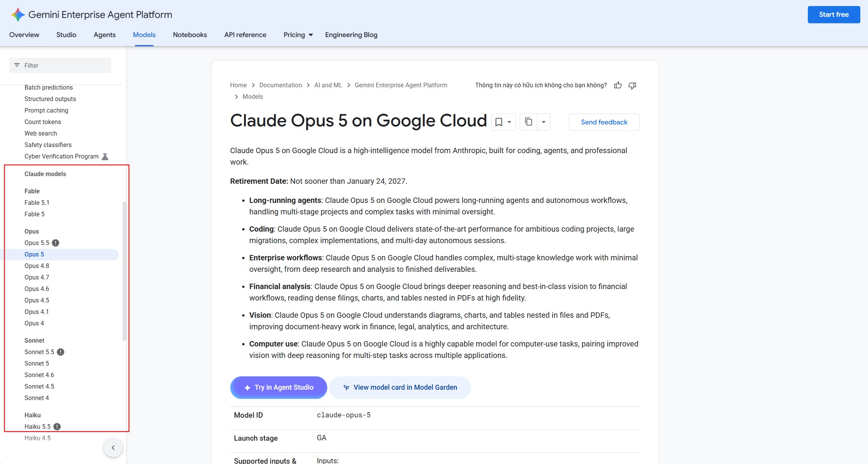Viewport: 868px width, 464px height.
Task: Switch to the Studio tab
Action: (x=66, y=35)
